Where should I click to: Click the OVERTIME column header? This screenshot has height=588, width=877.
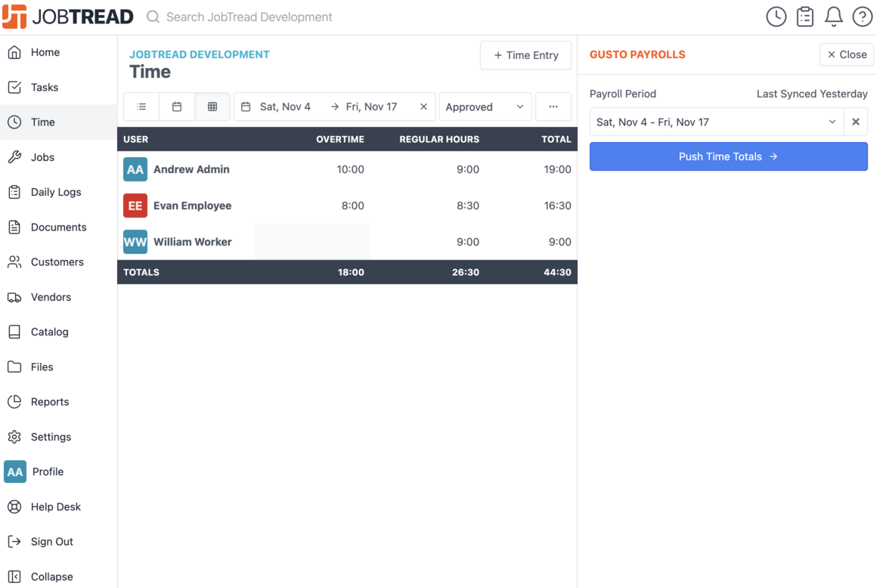pos(340,139)
